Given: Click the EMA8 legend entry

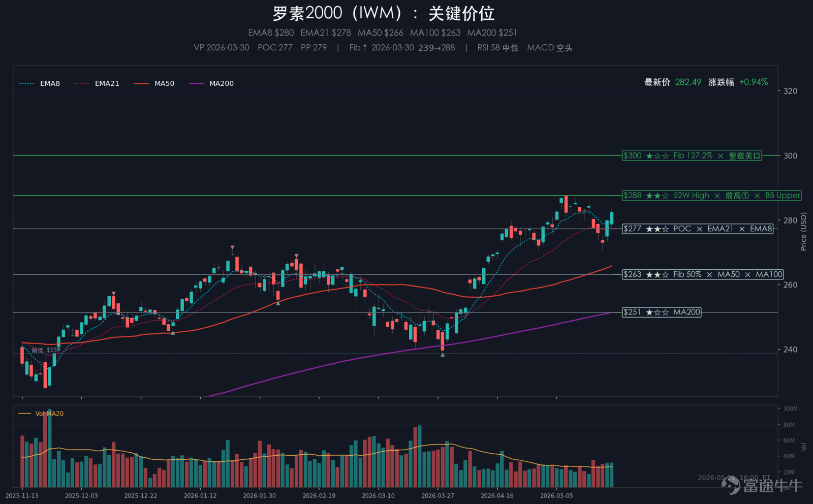Looking at the screenshot, I should pos(40,83).
